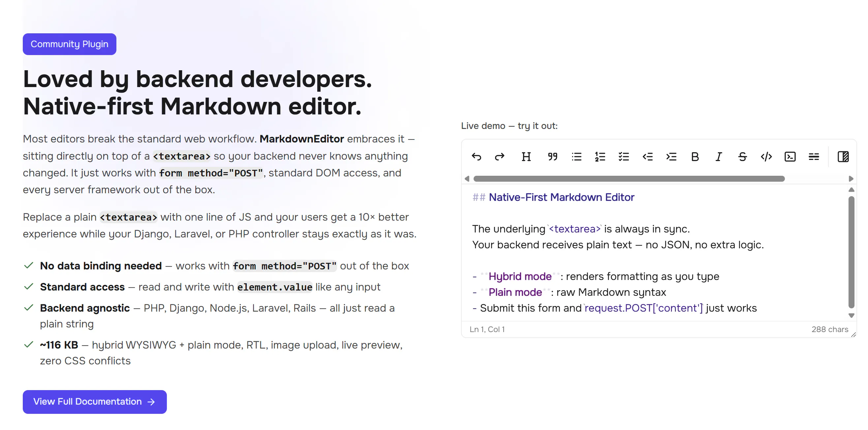Create a bulleted list
This screenshot has width=868, height=430.
(x=576, y=157)
